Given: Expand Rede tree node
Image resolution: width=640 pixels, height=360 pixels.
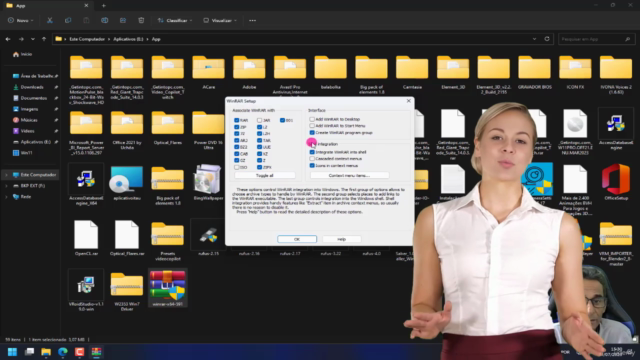Looking at the screenshot, I should coord(6,197).
